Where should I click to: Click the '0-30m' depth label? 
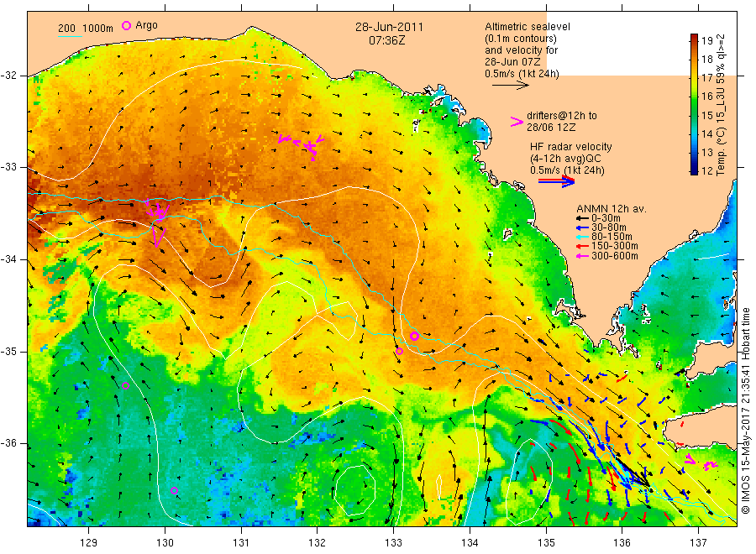point(606,218)
